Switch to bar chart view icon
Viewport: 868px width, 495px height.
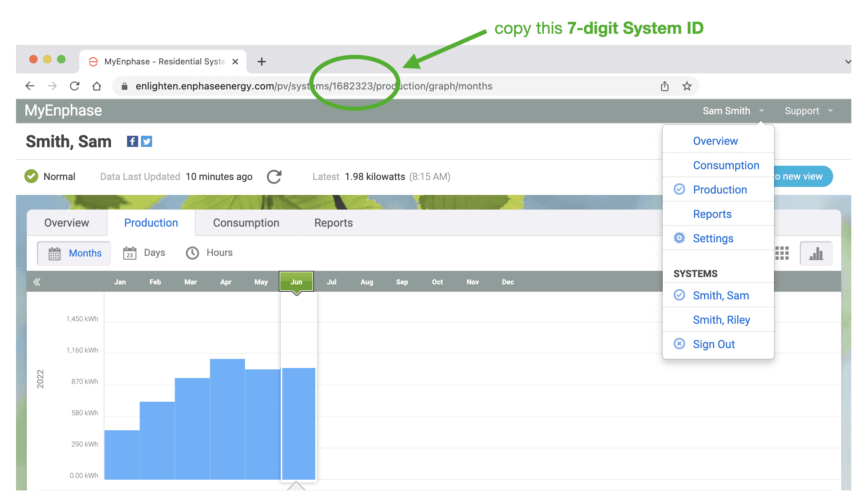coord(816,253)
